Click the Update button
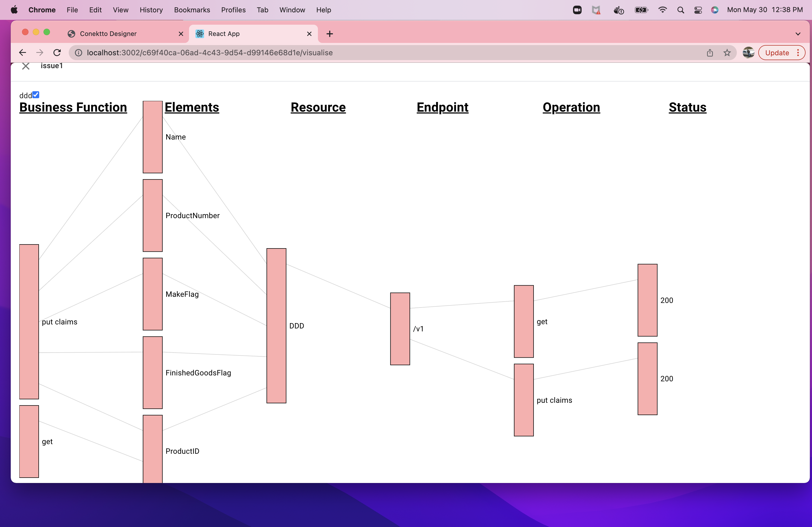 [x=777, y=53]
